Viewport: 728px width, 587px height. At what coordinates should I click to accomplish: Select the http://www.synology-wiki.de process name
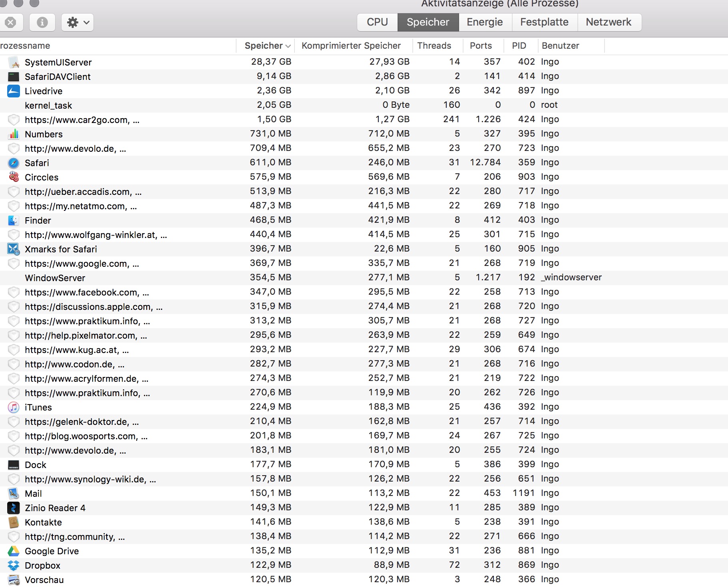tap(90, 479)
